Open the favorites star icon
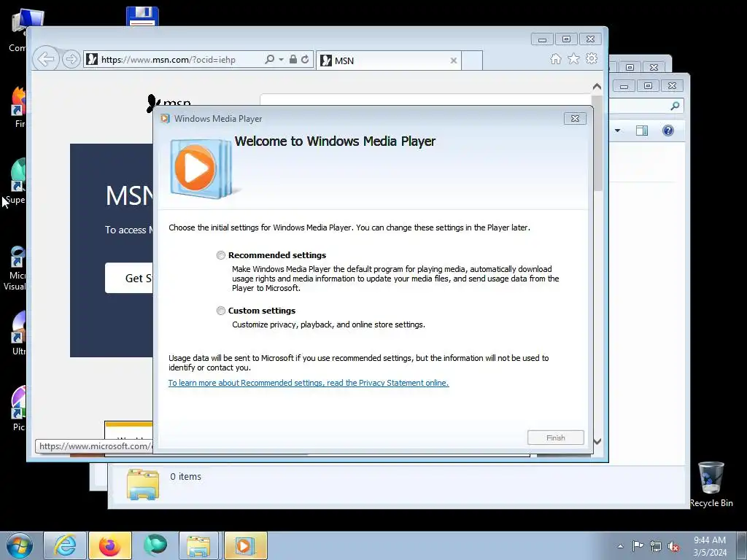The height and width of the screenshot is (560, 747). coord(573,58)
